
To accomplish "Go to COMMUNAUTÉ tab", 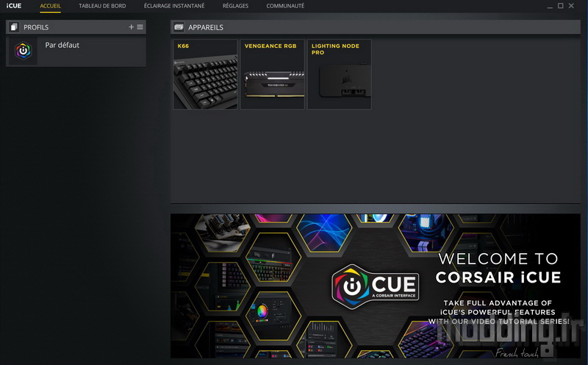I will 285,6.
